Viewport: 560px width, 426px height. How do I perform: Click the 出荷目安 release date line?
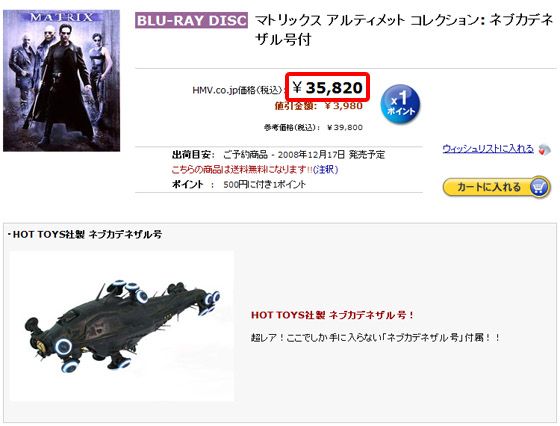pos(278,155)
